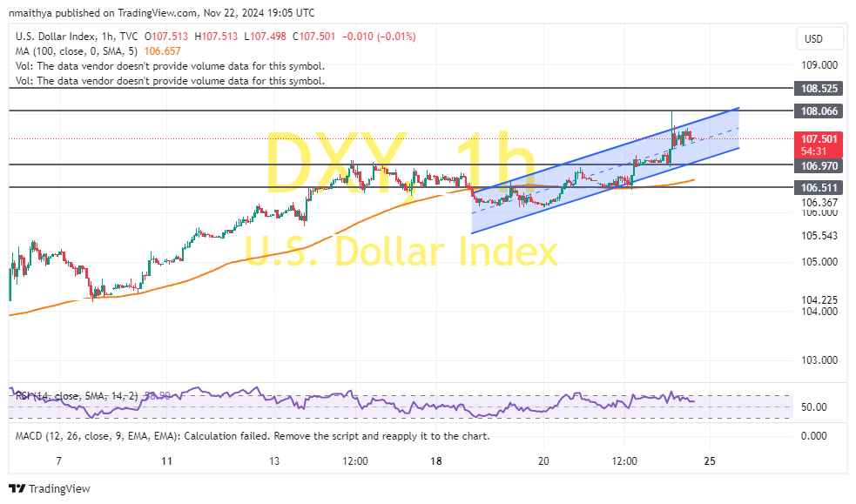Click the 103.000 price axis label
856x504 pixels.
819,360
